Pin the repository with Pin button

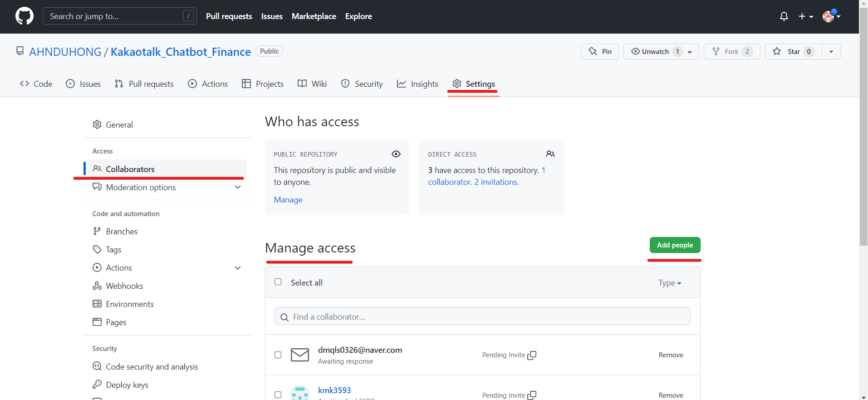click(x=600, y=52)
